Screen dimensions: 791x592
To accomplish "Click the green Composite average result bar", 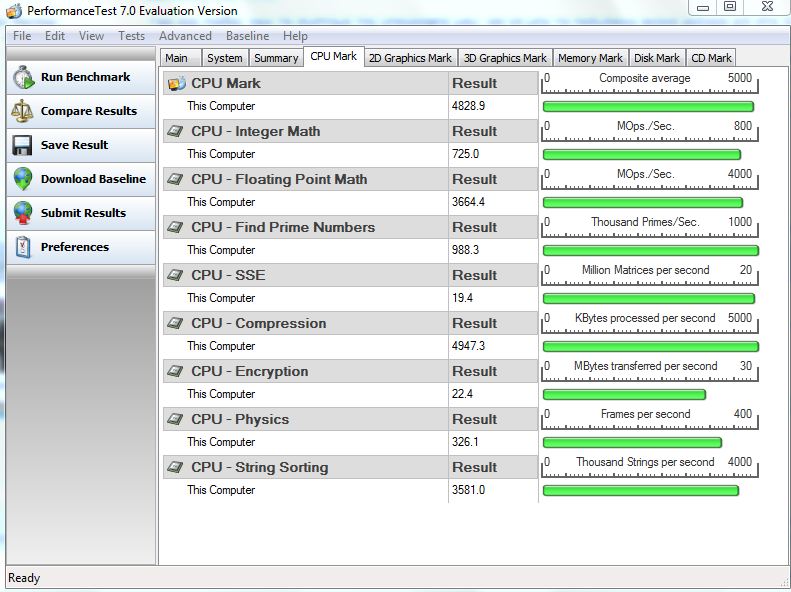I will click(x=648, y=106).
